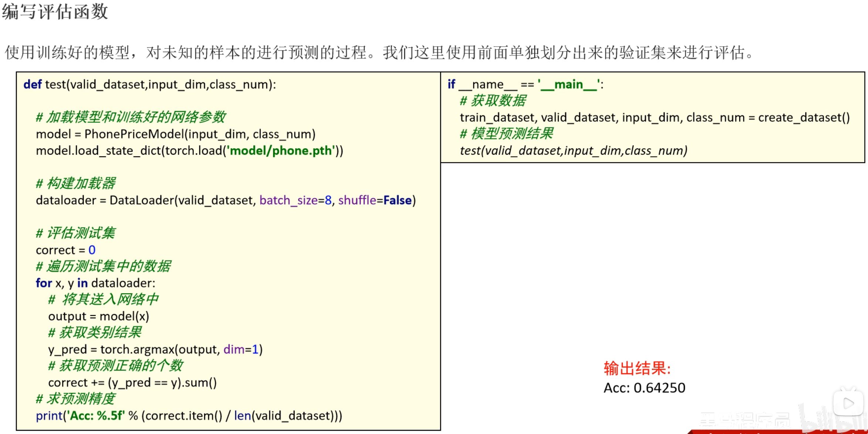This screenshot has height=434, width=868.
Task: Click the def test function definition line
Action: [x=149, y=84]
